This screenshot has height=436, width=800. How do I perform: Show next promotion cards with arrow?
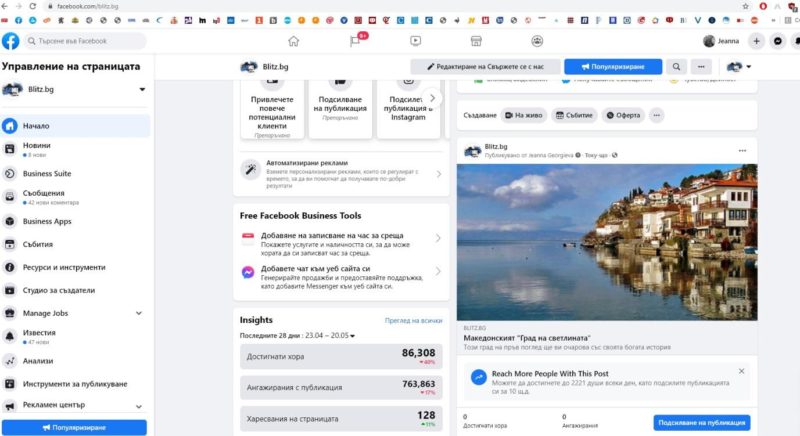[432, 98]
